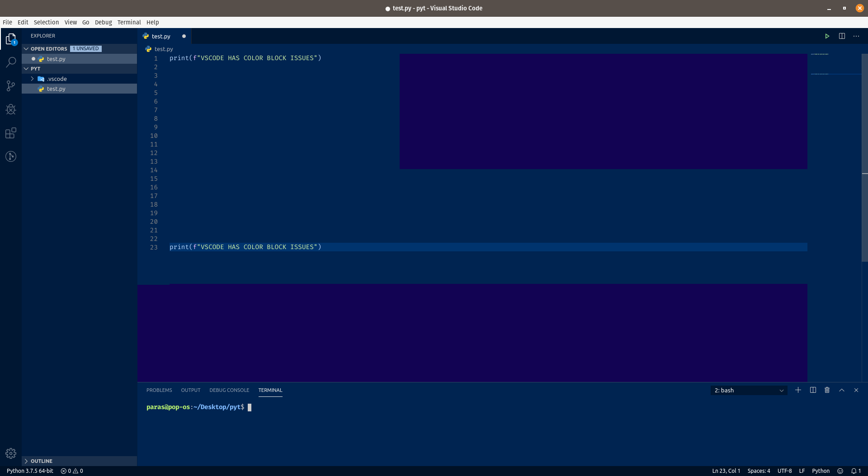Image resolution: width=868 pixels, height=476 pixels.
Task: Click Spaces: 4 indentation setting
Action: 759,471
